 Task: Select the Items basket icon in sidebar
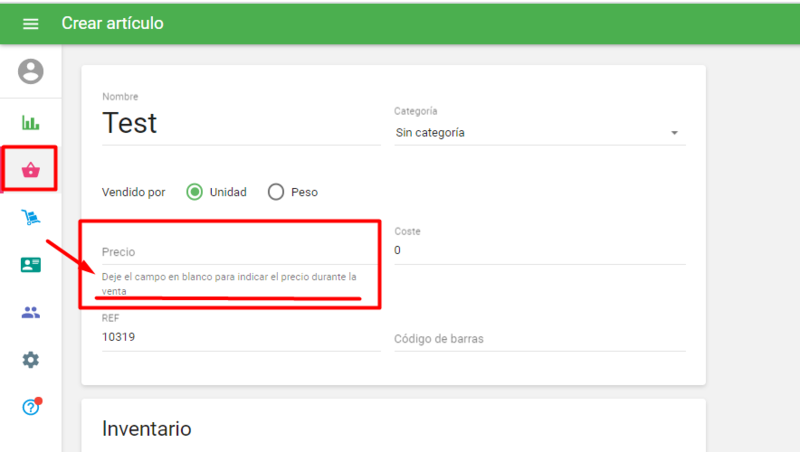coord(31,170)
